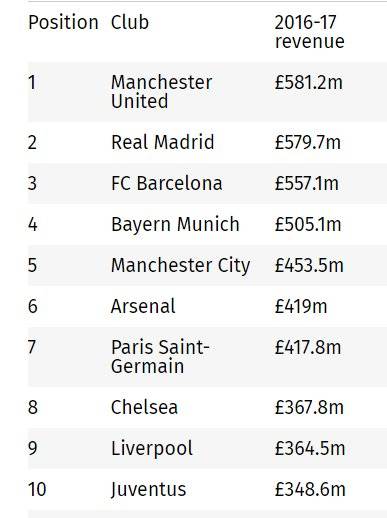The height and width of the screenshot is (518, 387).
Task: Select the Manchester City club name
Action: 180,266
